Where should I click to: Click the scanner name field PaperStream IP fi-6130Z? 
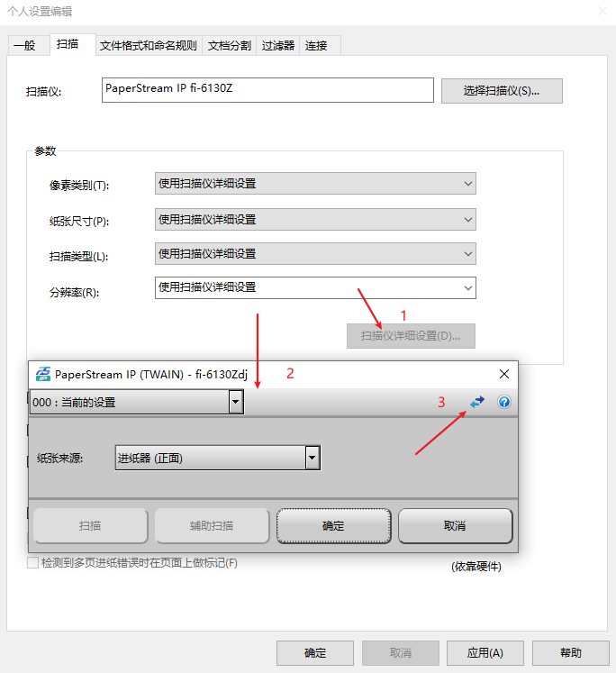[267, 90]
